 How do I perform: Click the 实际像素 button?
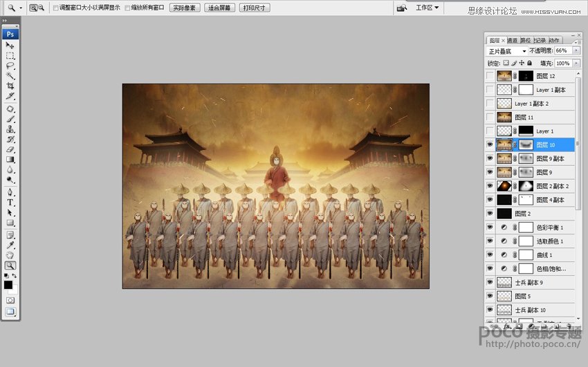tap(185, 8)
